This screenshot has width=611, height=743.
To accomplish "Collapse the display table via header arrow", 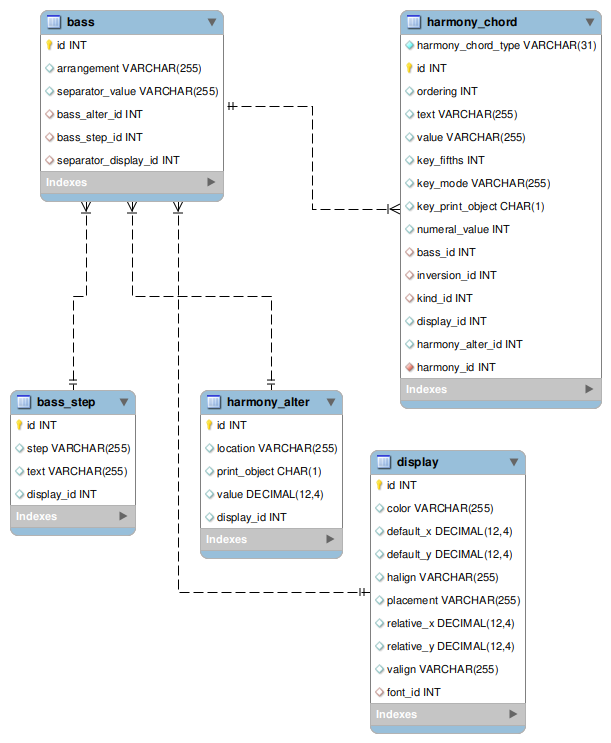I will coord(513,462).
